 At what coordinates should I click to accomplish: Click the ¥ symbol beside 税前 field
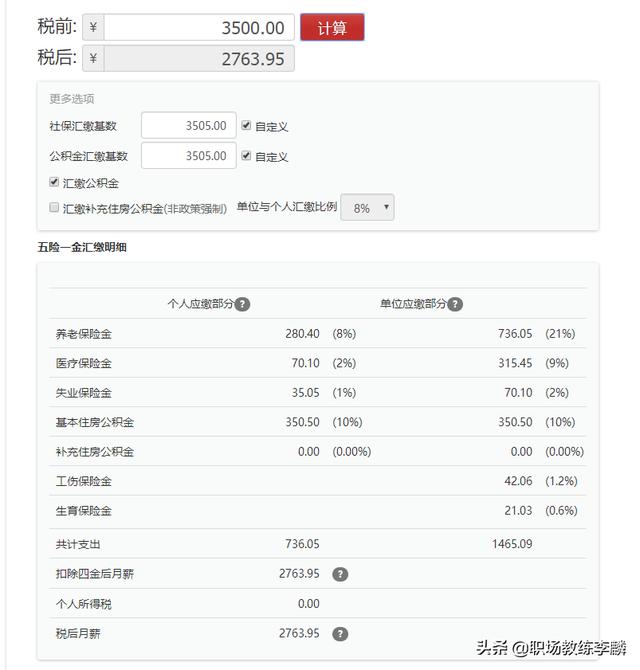pyautogui.click(x=93, y=28)
